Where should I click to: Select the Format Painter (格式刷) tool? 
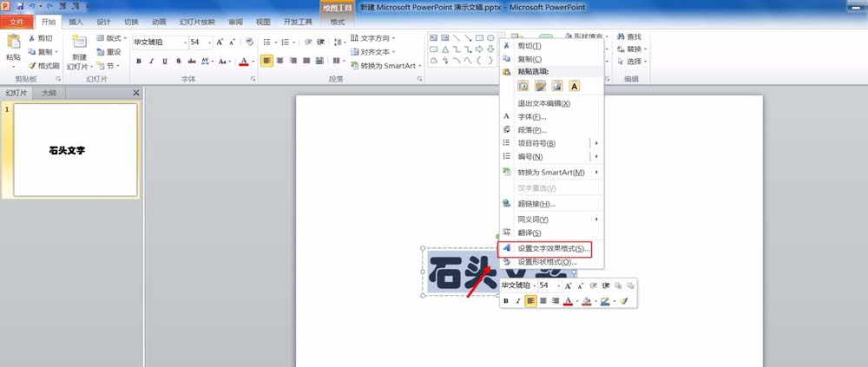(43, 65)
